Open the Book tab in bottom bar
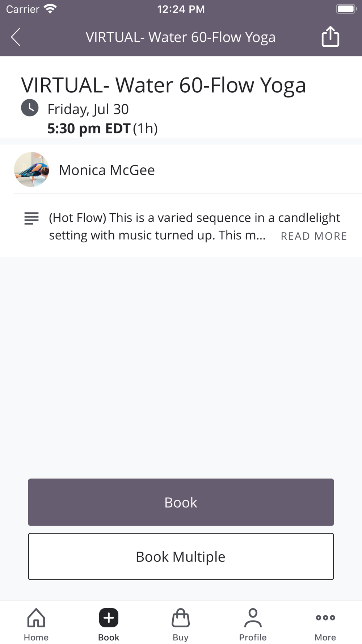 (109, 624)
